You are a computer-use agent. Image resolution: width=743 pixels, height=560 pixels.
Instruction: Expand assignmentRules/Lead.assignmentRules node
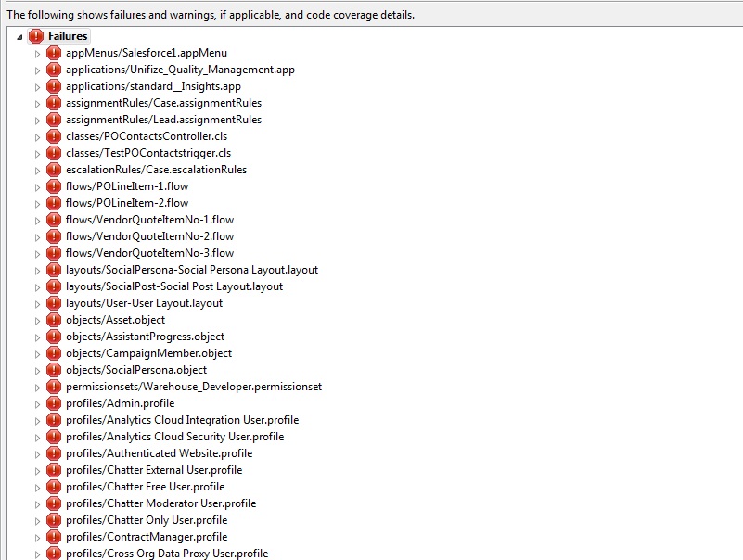tap(37, 121)
